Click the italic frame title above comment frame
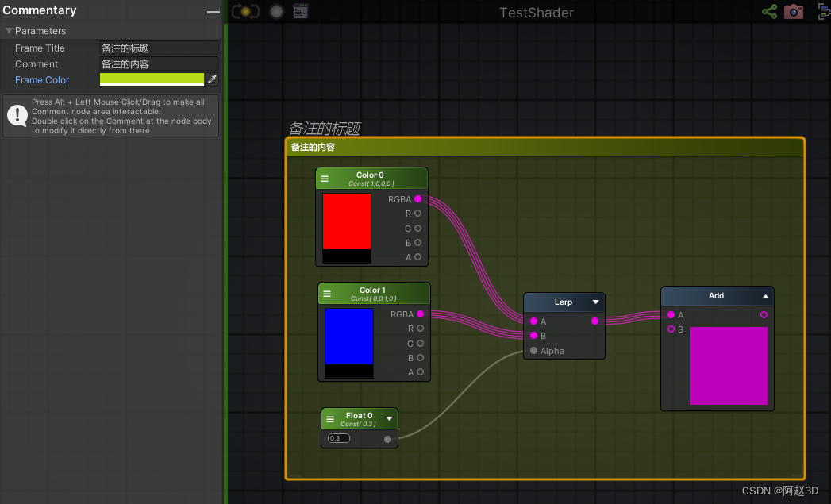Image resolution: width=831 pixels, height=504 pixels. click(x=325, y=129)
